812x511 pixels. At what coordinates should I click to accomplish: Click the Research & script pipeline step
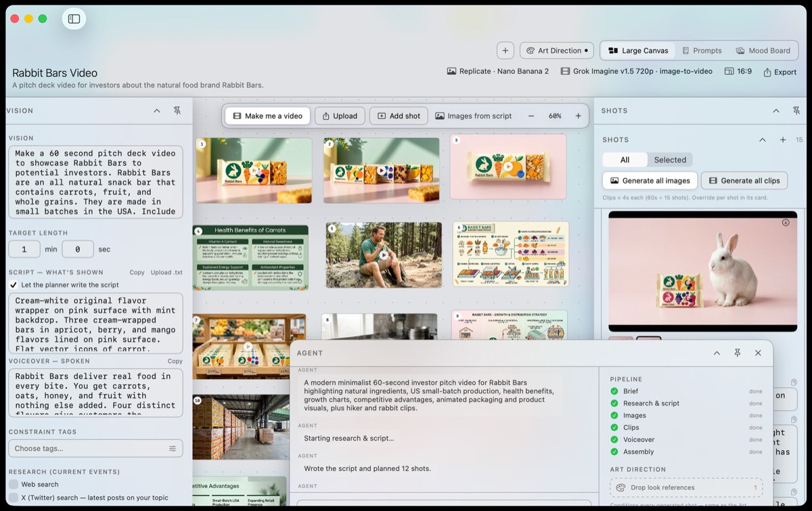686,403
